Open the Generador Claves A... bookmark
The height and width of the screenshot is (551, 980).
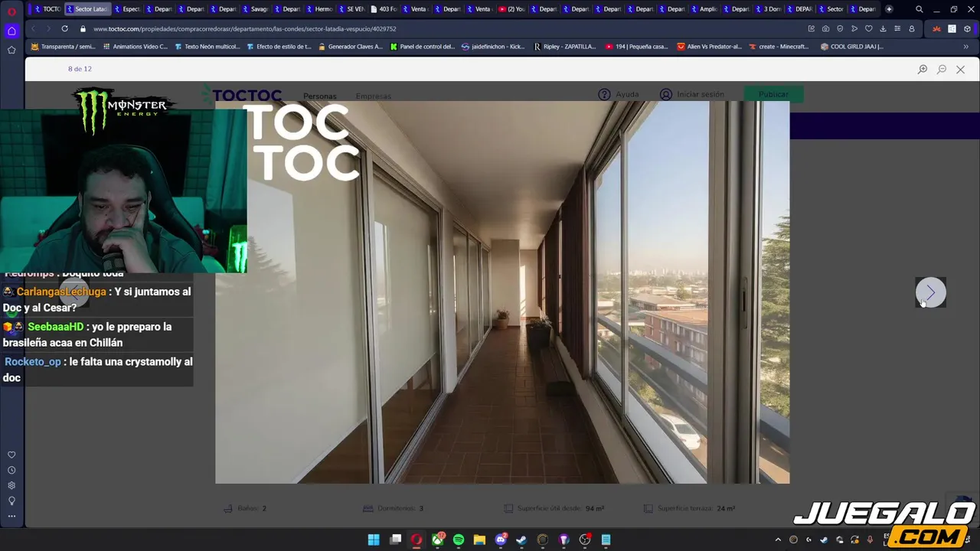350,47
